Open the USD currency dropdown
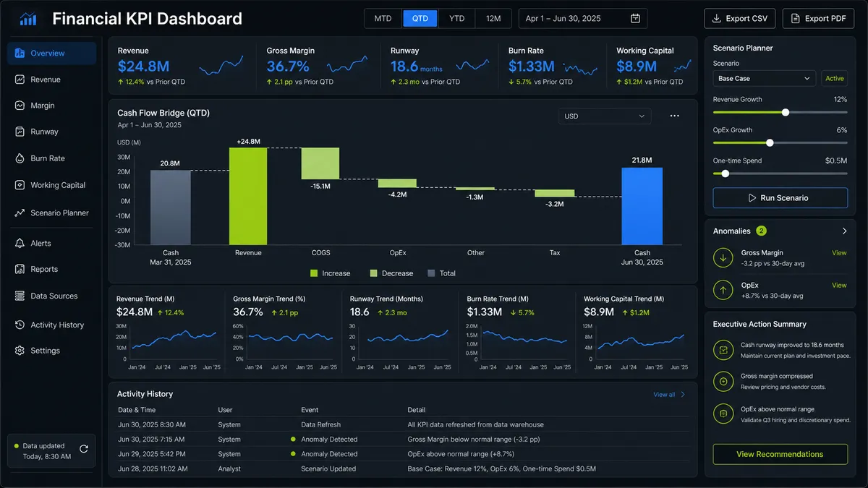This screenshot has width=868, height=488. tap(604, 116)
